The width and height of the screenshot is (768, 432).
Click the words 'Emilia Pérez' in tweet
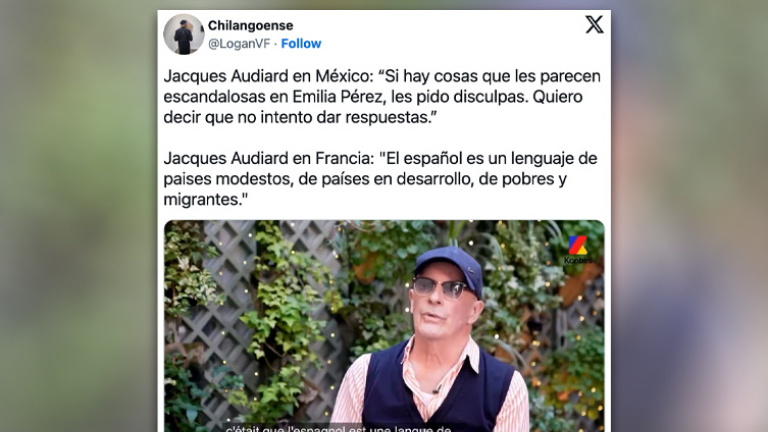(x=337, y=96)
